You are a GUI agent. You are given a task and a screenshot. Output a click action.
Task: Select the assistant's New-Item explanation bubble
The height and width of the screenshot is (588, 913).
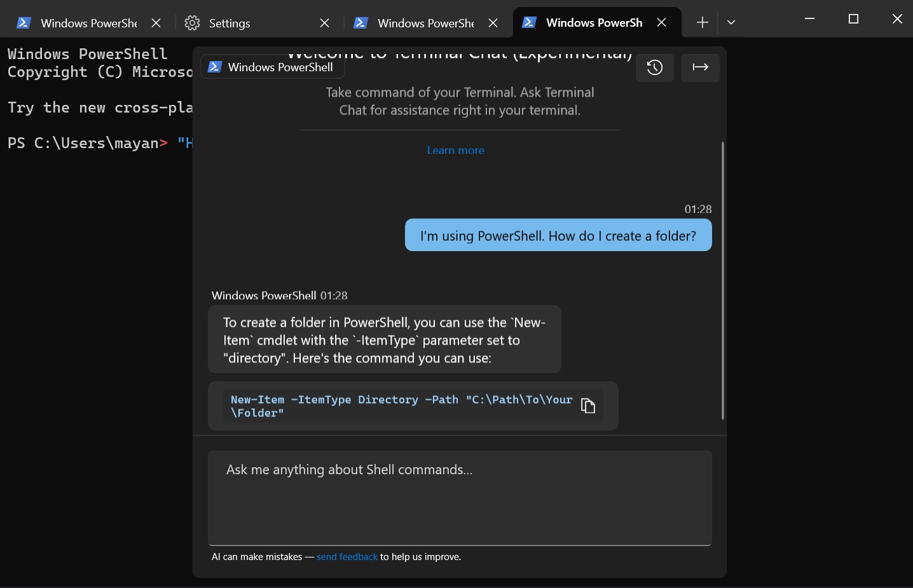pyautogui.click(x=384, y=339)
